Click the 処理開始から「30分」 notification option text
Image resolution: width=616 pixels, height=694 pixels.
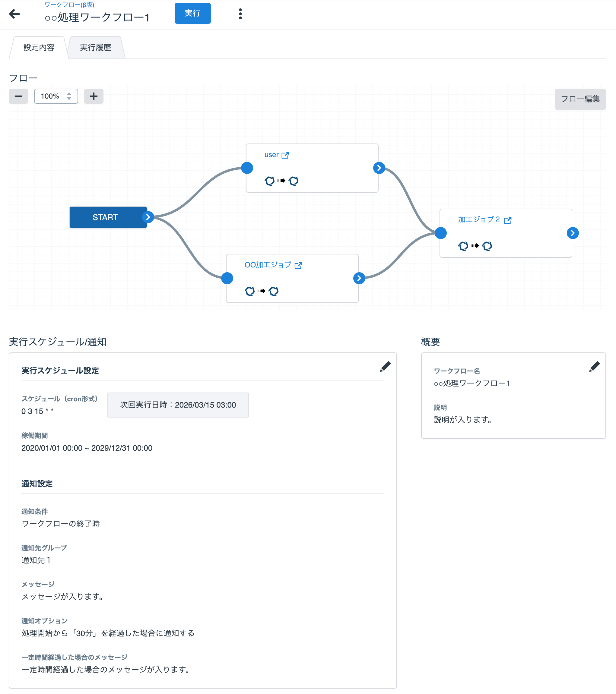click(x=108, y=633)
